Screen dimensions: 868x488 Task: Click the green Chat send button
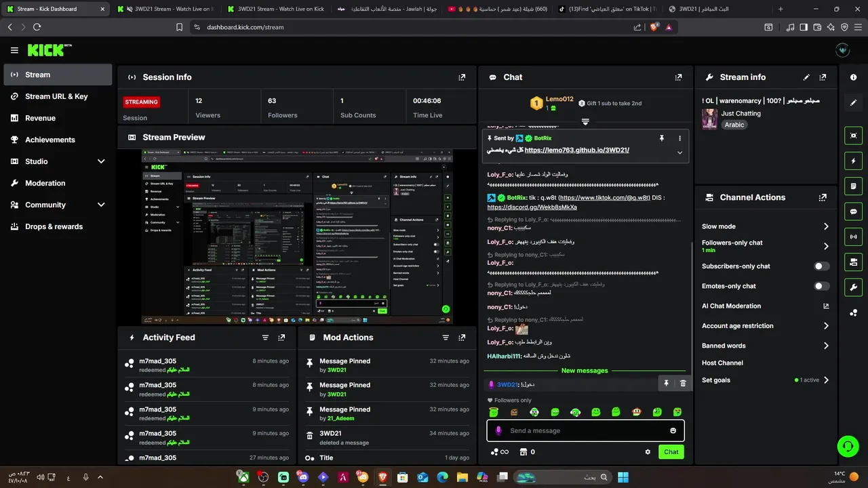pos(671,452)
